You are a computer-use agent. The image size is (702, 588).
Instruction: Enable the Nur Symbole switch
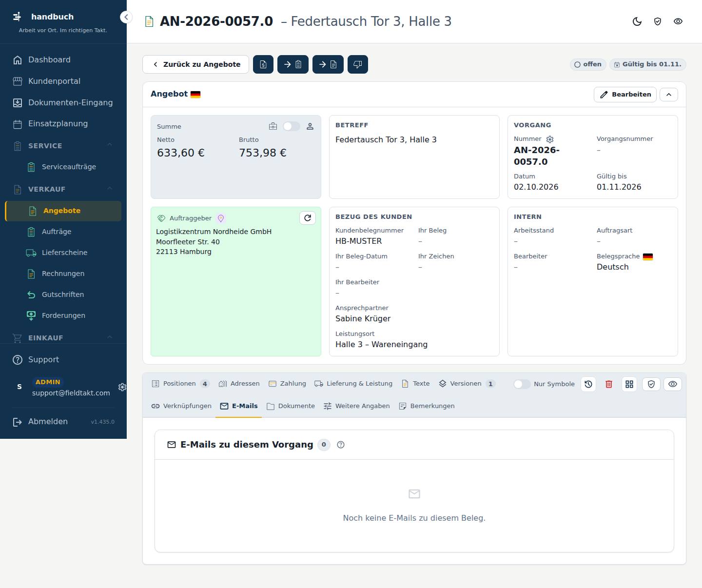[522, 384]
